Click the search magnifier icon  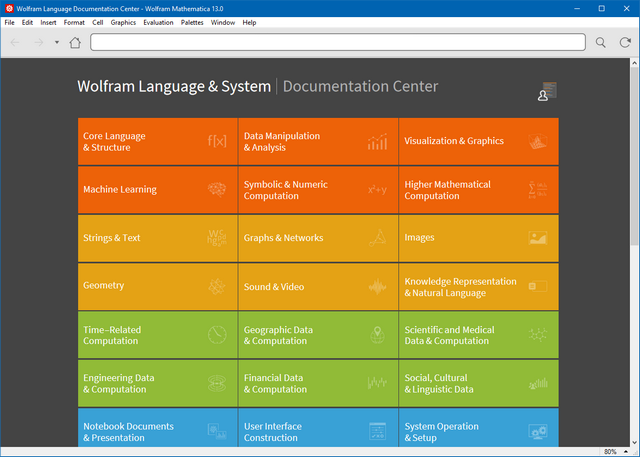tap(600, 43)
